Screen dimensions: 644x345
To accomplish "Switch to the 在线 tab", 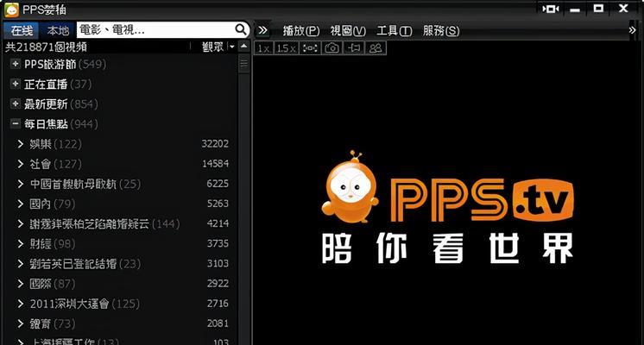I will 22,31.
